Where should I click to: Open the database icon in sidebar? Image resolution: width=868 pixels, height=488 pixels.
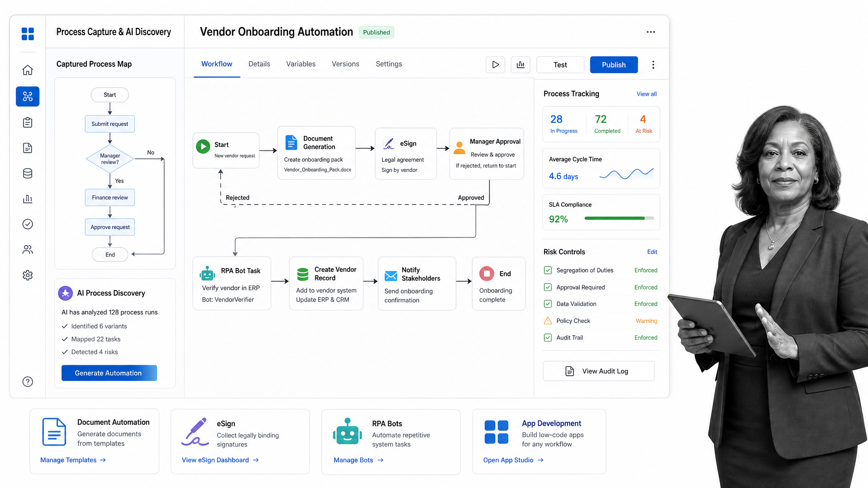28,173
